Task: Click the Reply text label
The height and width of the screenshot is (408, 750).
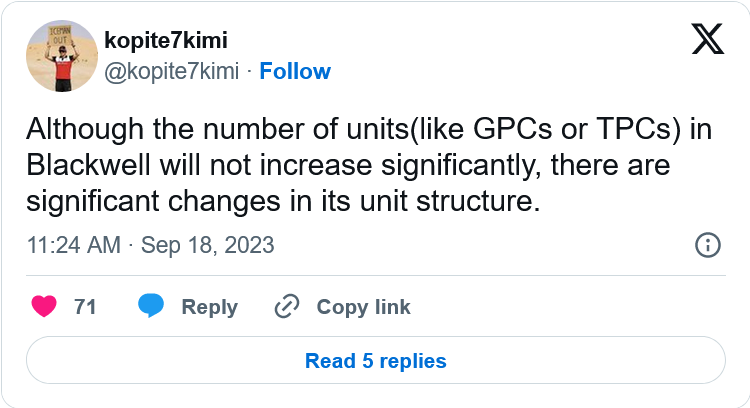Action: tap(209, 307)
